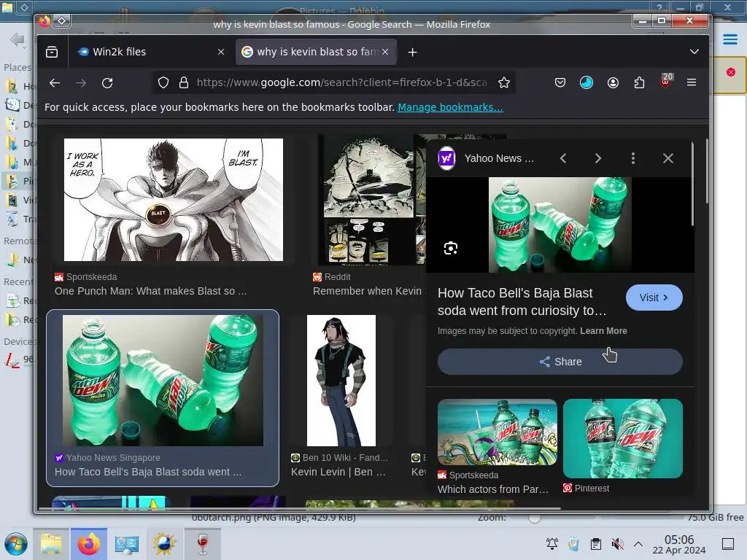Click uBlock icon showing 20 badge
Screen dimensions: 747x560
(x=666, y=81)
